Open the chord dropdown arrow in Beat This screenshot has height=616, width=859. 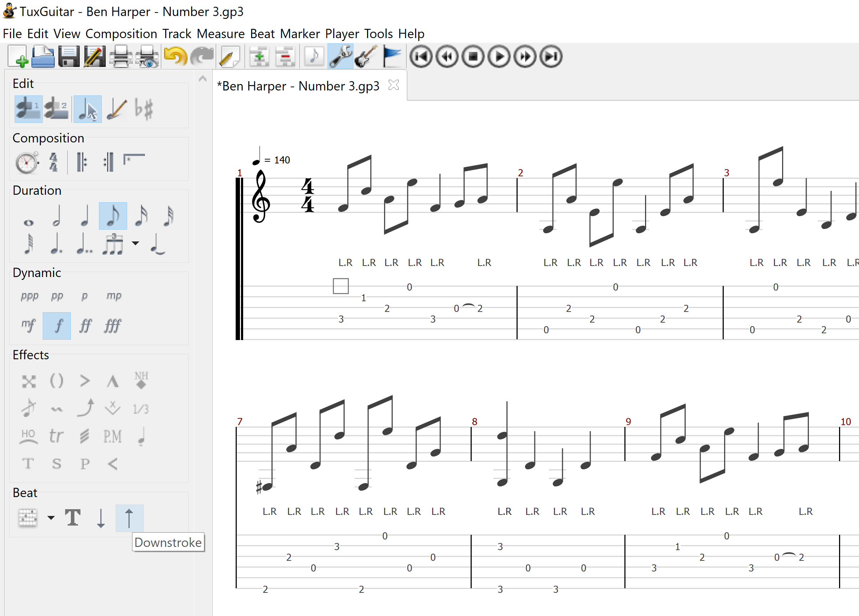51,517
